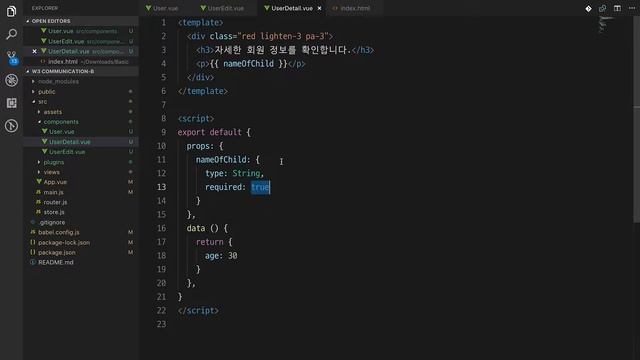Click line number 13 in gutter
The height and width of the screenshot is (360, 640).
tap(161, 187)
